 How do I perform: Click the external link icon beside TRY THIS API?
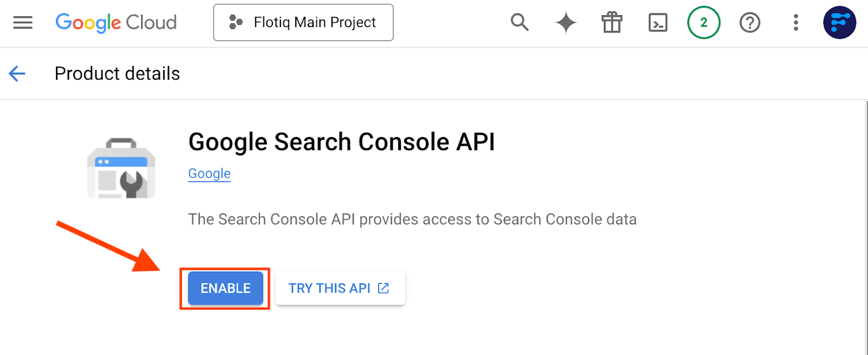coord(384,288)
